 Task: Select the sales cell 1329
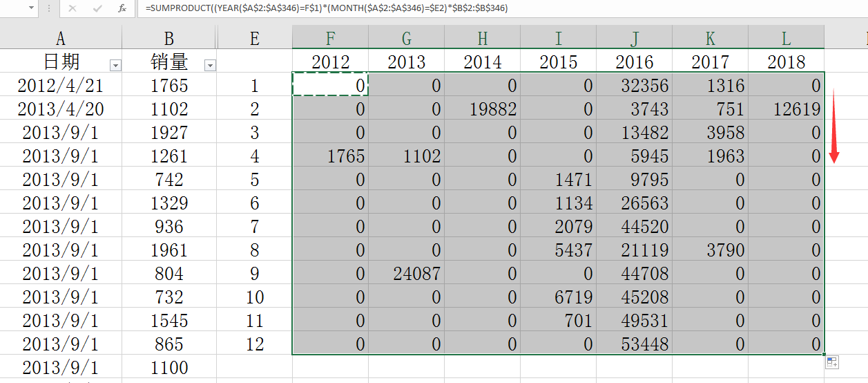[169, 203]
